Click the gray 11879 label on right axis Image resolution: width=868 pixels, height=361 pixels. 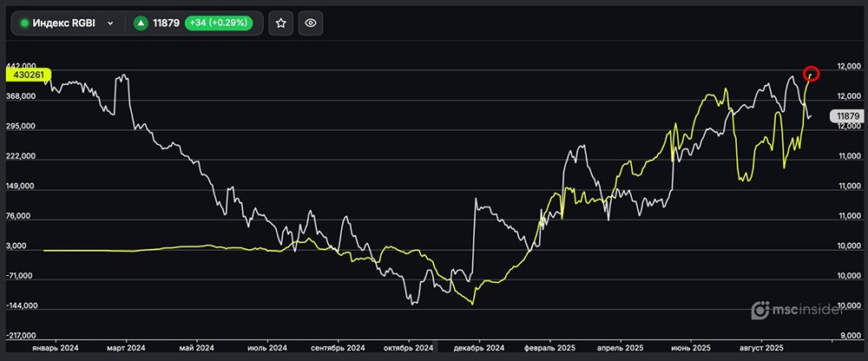[846, 116]
